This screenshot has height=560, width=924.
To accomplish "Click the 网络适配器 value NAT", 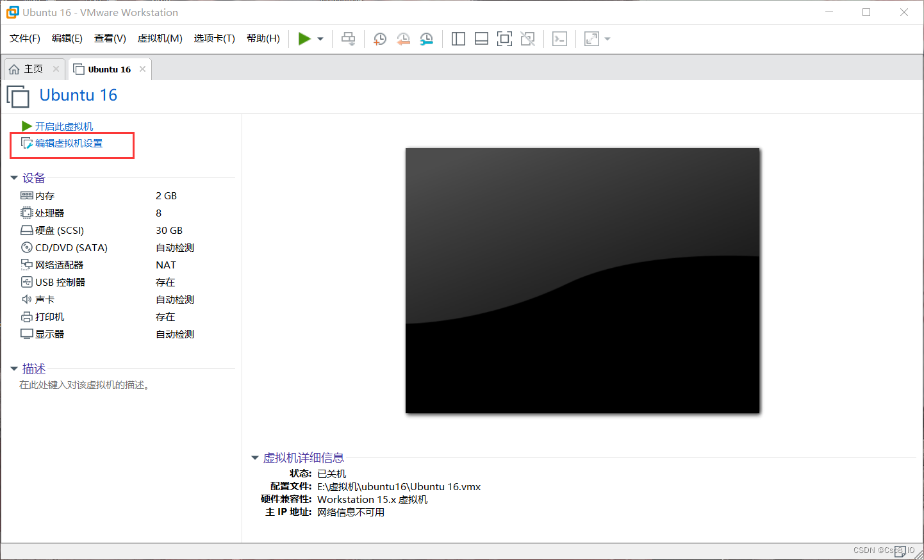I will 166,265.
